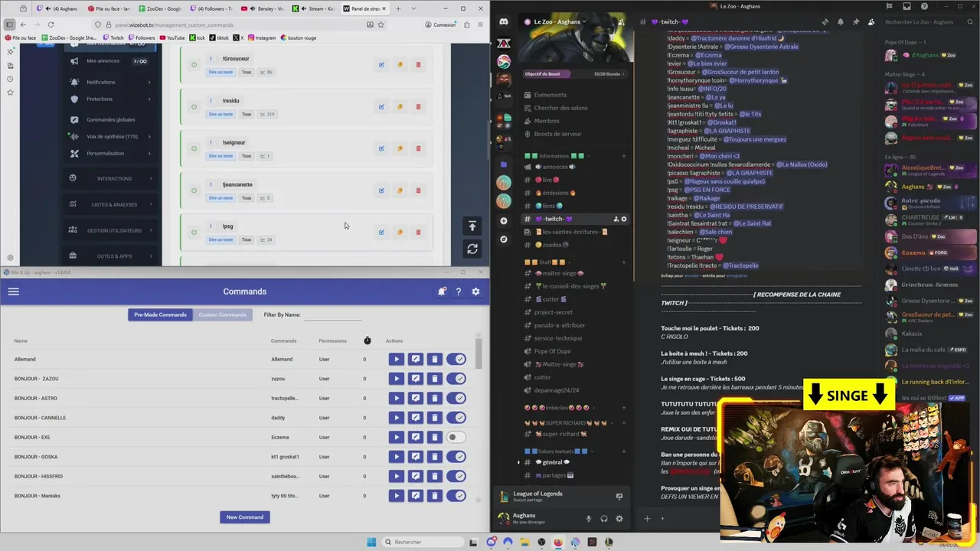The height and width of the screenshot is (551, 980).
Task: Open Mix It Up help question mark
Action: click(x=459, y=292)
